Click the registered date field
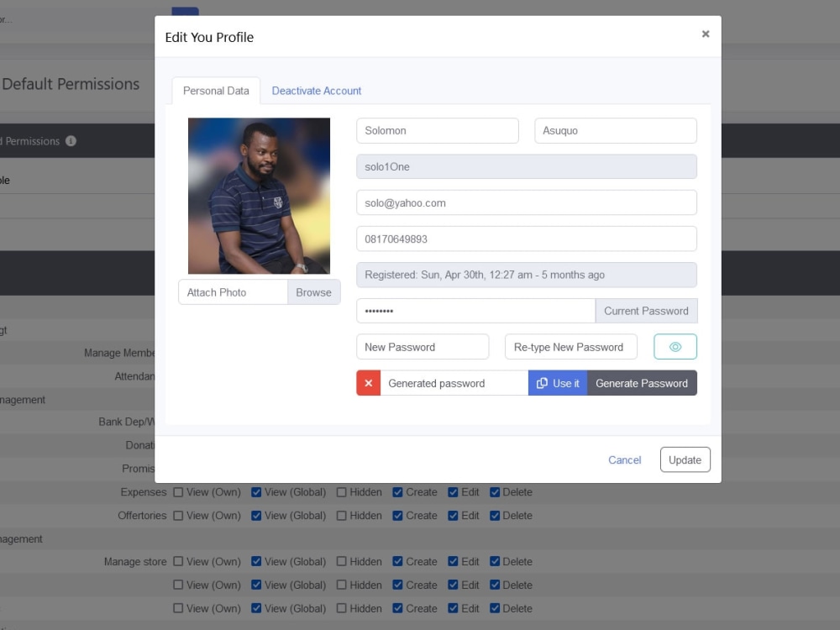 [x=527, y=275]
